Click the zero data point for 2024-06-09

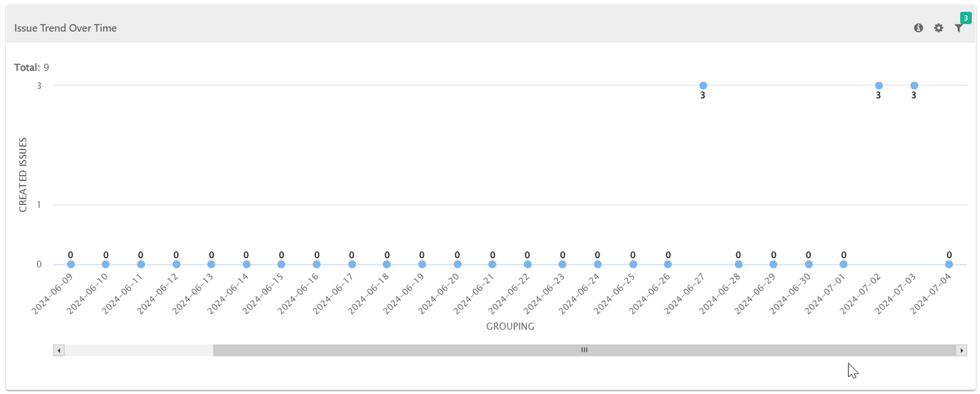pyautogui.click(x=70, y=263)
